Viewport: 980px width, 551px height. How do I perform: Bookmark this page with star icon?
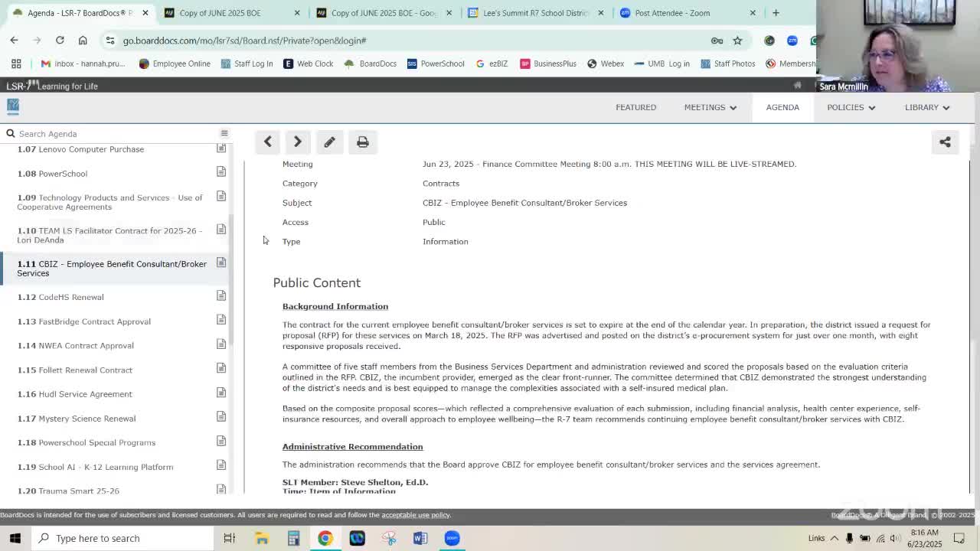tap(737, 41)
